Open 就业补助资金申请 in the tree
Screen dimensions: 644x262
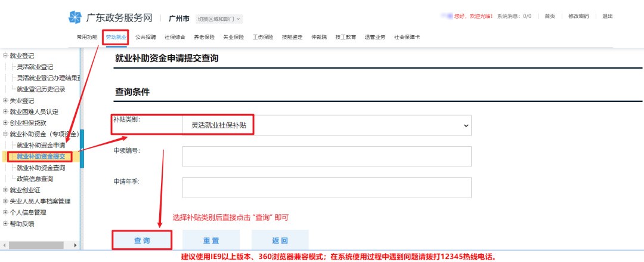click(x=41, y=145)
